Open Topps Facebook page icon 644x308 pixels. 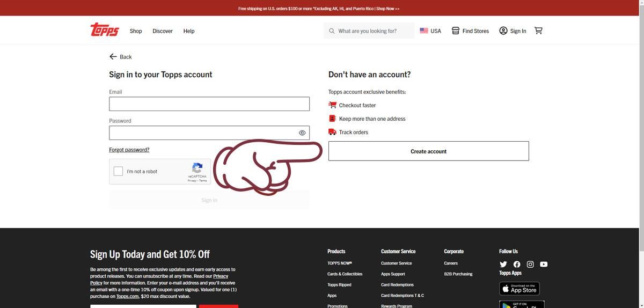pyautogui.click(x=517, y=264)
